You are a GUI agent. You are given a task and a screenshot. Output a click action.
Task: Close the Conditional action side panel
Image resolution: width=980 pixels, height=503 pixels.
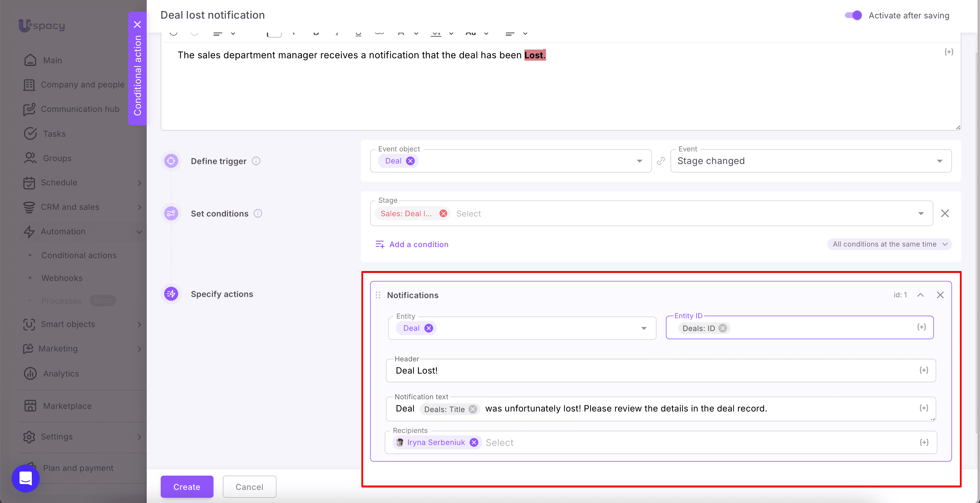137,25
